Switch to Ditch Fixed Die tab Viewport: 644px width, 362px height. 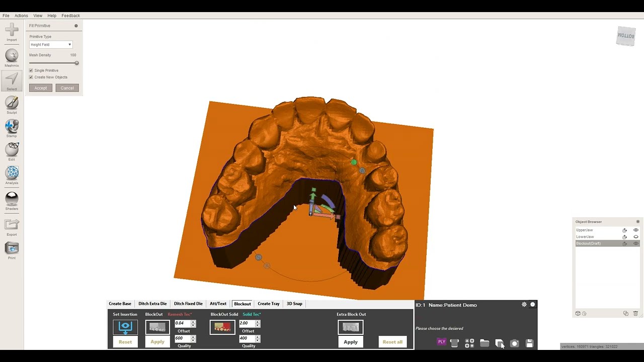188,304
